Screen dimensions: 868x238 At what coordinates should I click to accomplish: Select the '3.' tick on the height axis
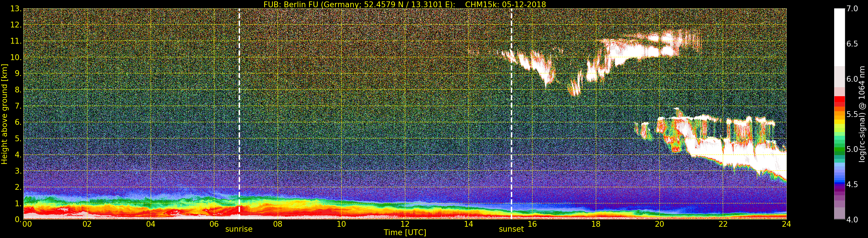[x=18, y=171]
